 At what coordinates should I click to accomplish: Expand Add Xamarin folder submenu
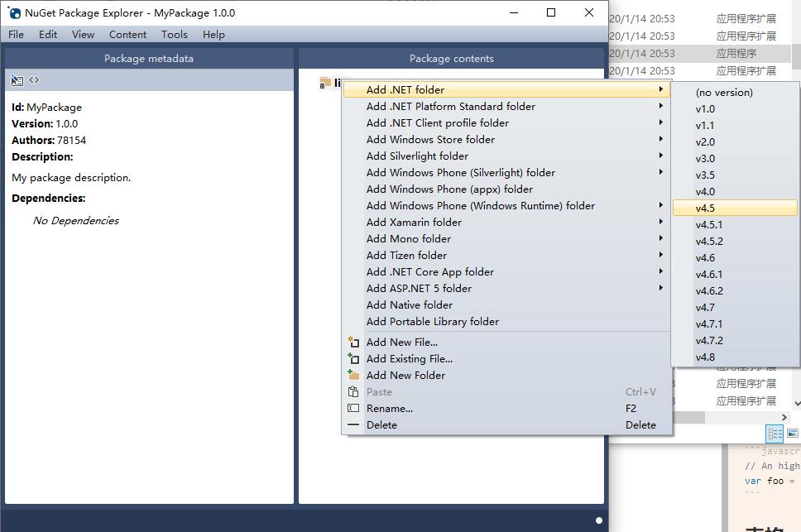[x=506, y=222]
